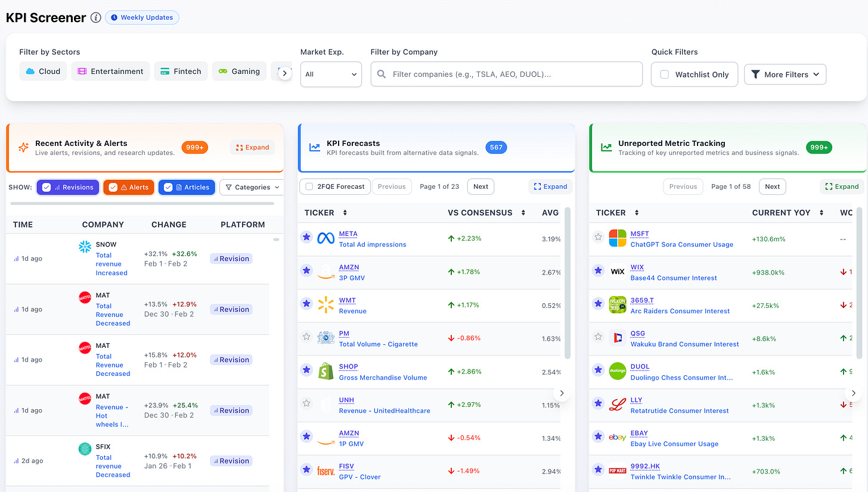Click the Shopify bag logo icon
Viewport: 868px width, 492px height.
tap(325, 372)
